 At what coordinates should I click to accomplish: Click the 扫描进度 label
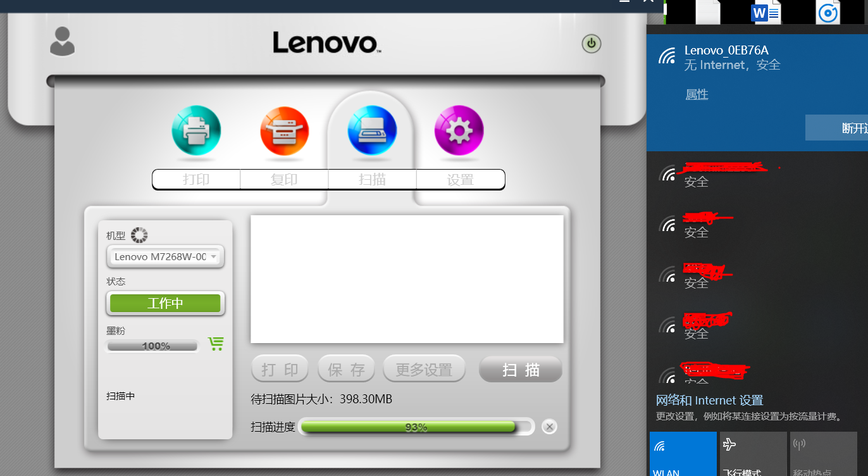(273, 427)
